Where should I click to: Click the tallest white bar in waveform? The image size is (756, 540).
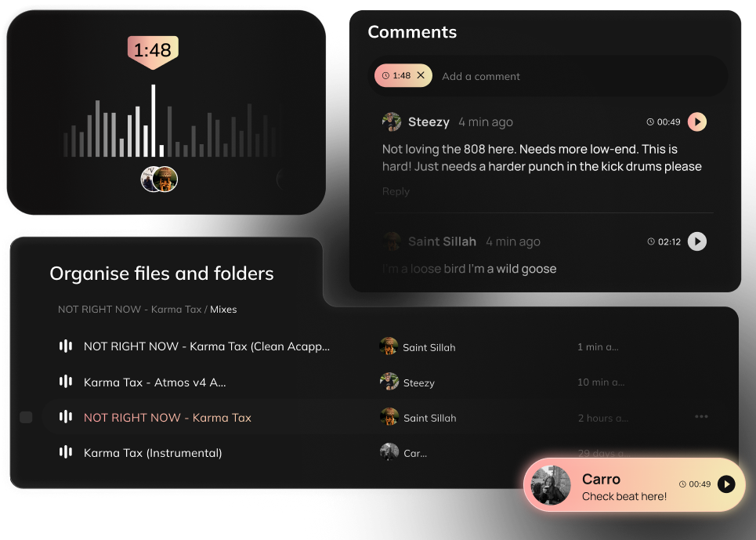(154, 121)
